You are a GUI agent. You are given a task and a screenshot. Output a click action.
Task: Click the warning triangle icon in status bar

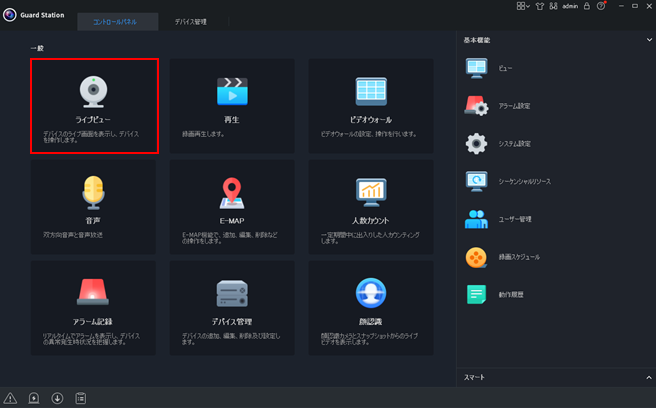coord(11,398)
